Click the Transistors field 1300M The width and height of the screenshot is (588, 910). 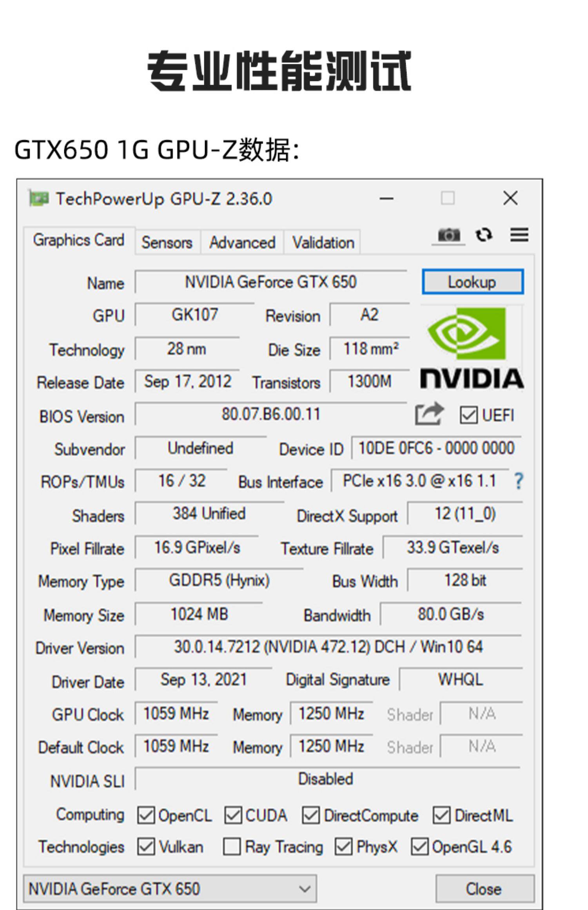point(370,381)
